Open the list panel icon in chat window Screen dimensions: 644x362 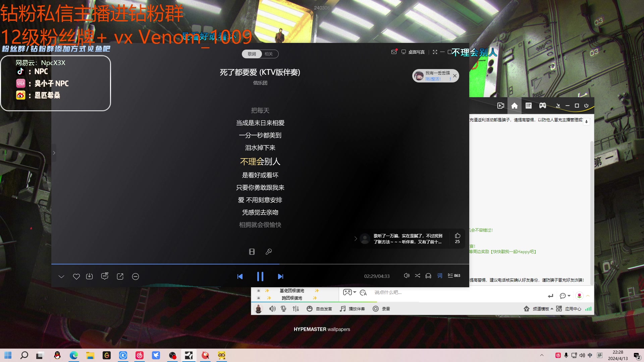click(x=529, y=106)
